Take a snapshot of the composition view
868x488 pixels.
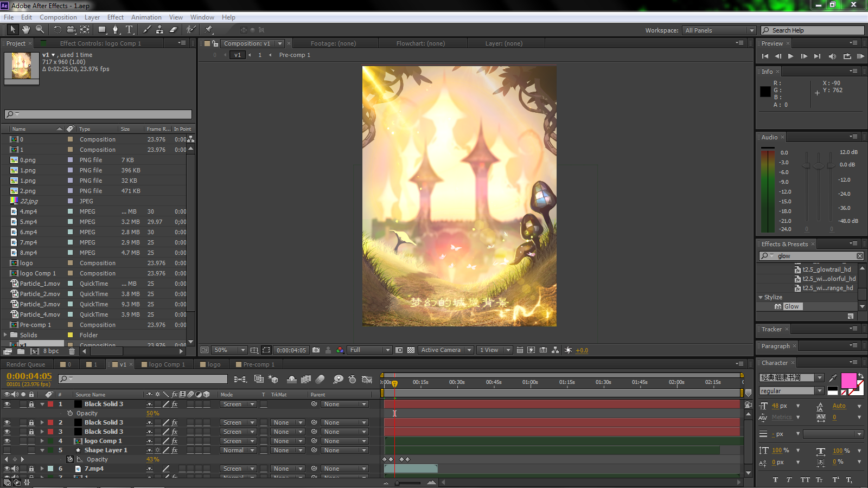[316, 350]
